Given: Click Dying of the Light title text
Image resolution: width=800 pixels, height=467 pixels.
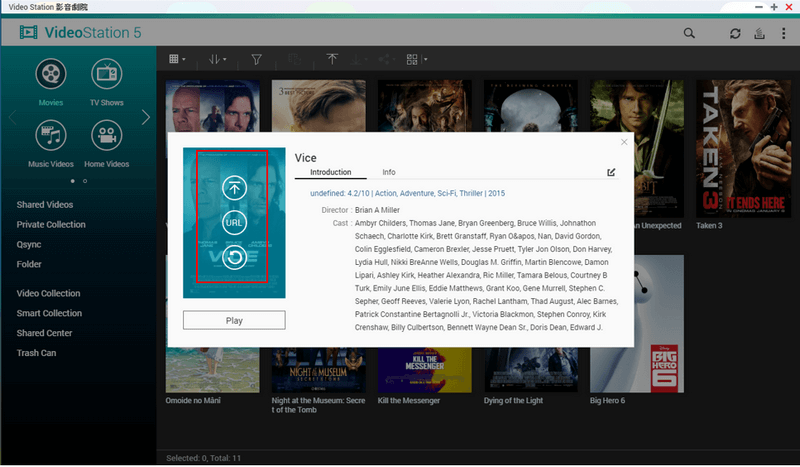Looking at the screenshot, I should tap(513, 401).
